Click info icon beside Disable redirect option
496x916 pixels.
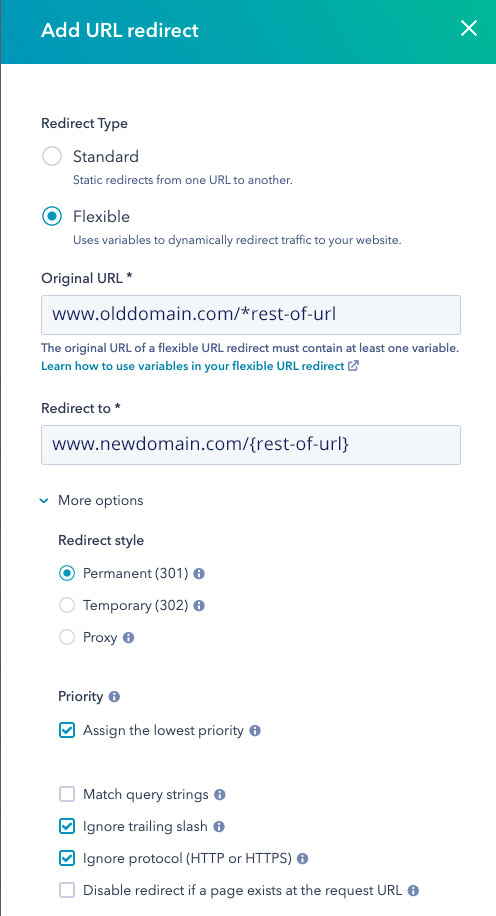point(414,891)
